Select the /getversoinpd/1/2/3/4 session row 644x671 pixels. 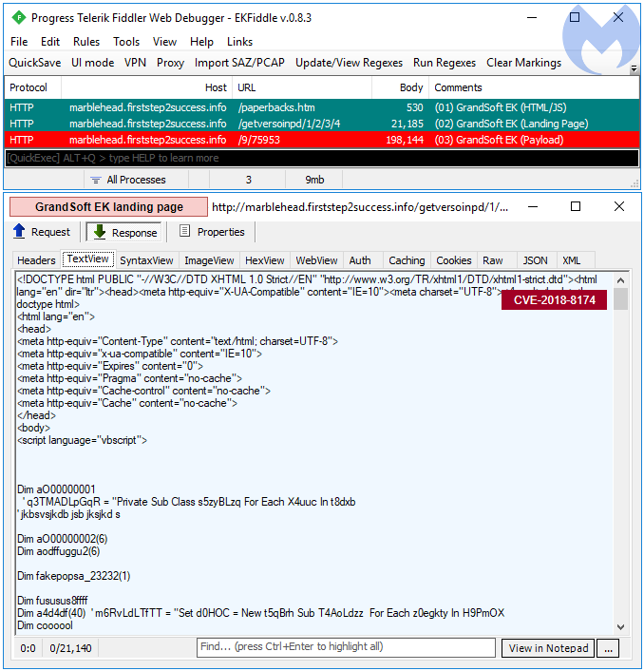(x=322, y=124)
